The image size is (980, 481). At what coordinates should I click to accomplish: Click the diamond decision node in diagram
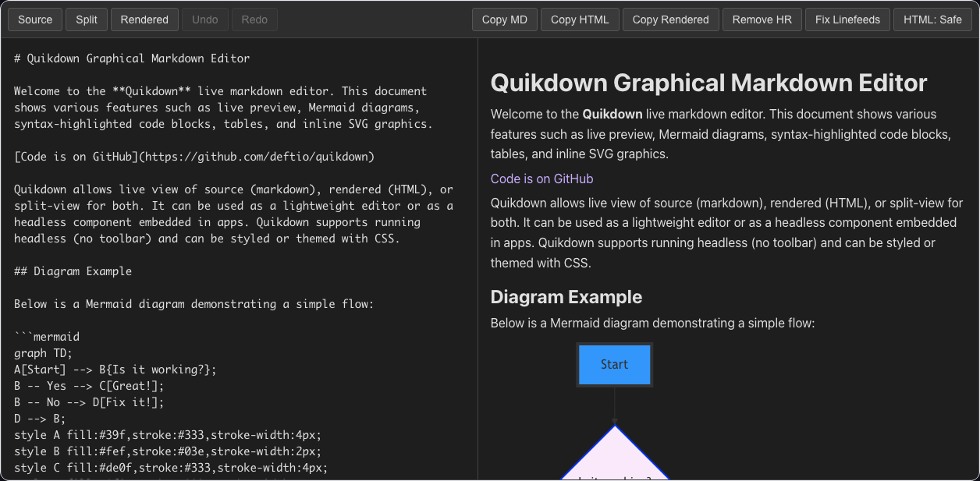[615, 452]
